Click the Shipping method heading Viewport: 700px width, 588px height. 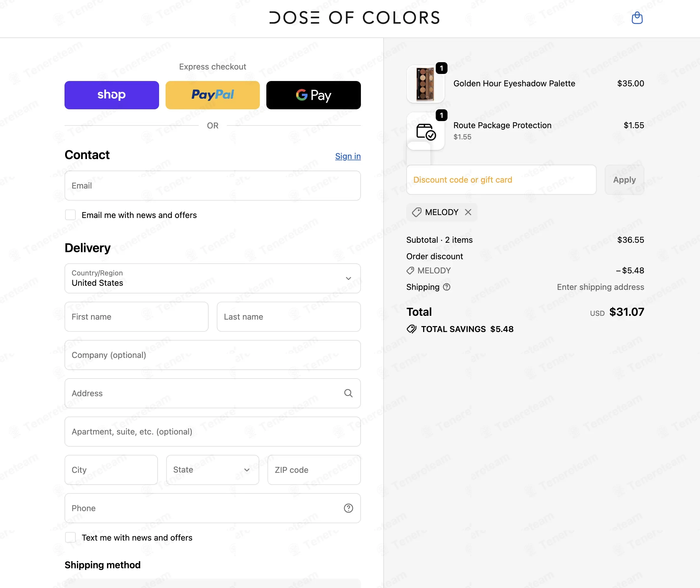[103, 565]
